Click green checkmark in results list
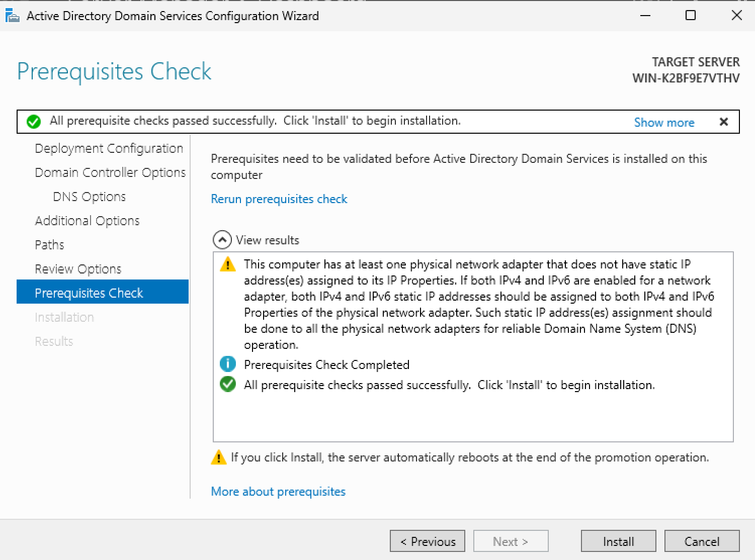This screenshot has width=755, height=560. pos(228,385)
